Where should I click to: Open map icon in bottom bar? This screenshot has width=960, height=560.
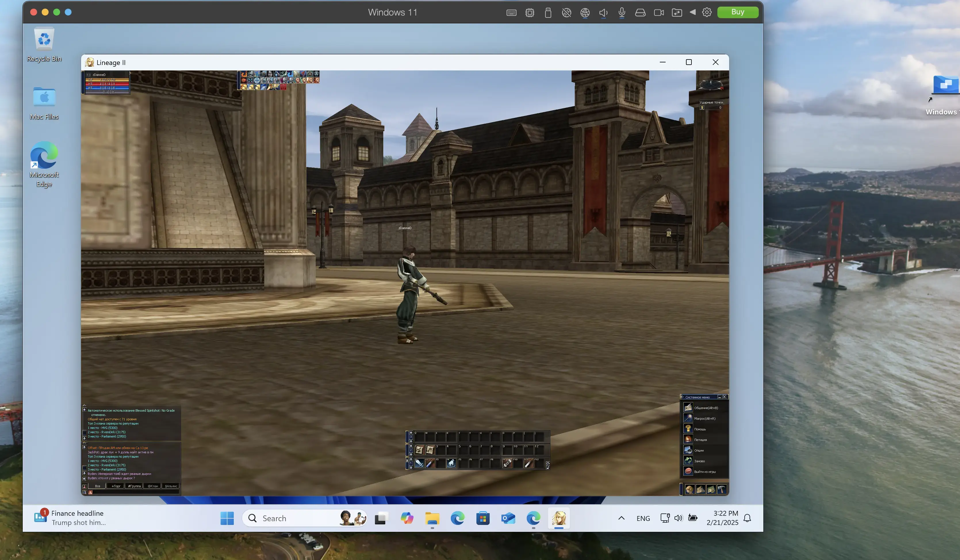[x=711, y=489]
